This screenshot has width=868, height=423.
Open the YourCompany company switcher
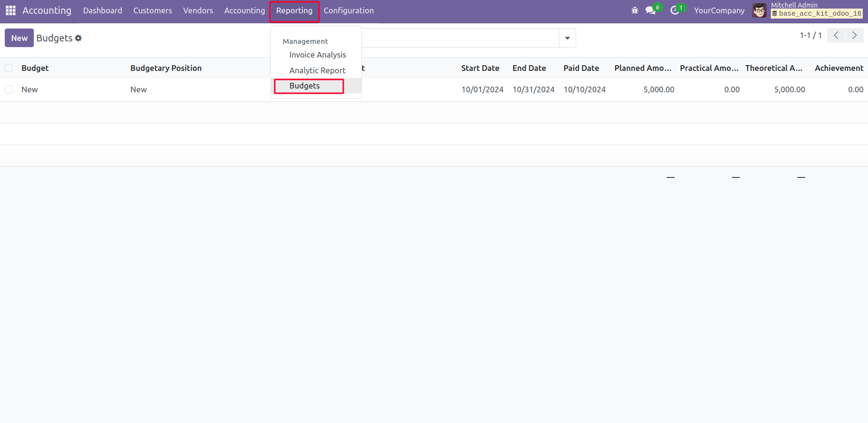(x=719, y=10)
